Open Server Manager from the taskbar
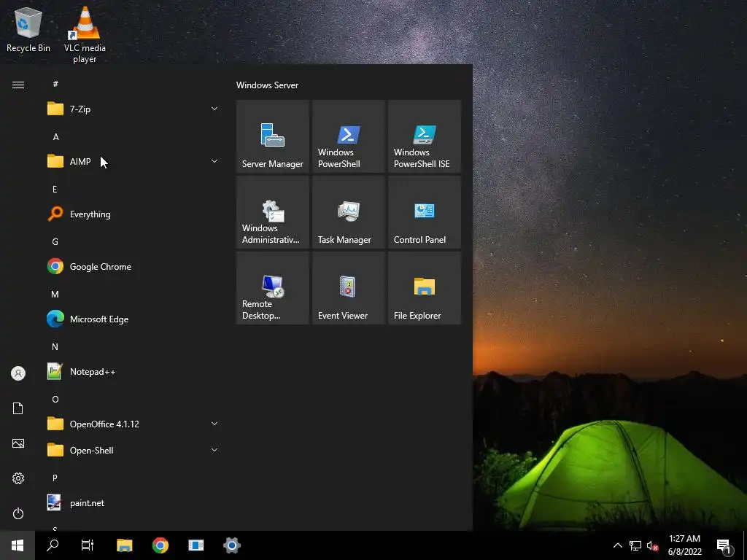Viewport: 747px width, 560px height. (196, 545)
